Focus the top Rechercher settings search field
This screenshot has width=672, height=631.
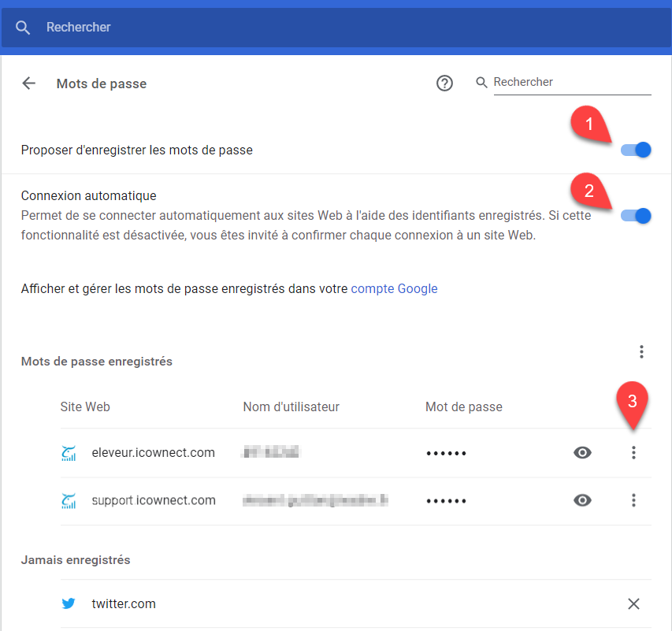[336, 28]
